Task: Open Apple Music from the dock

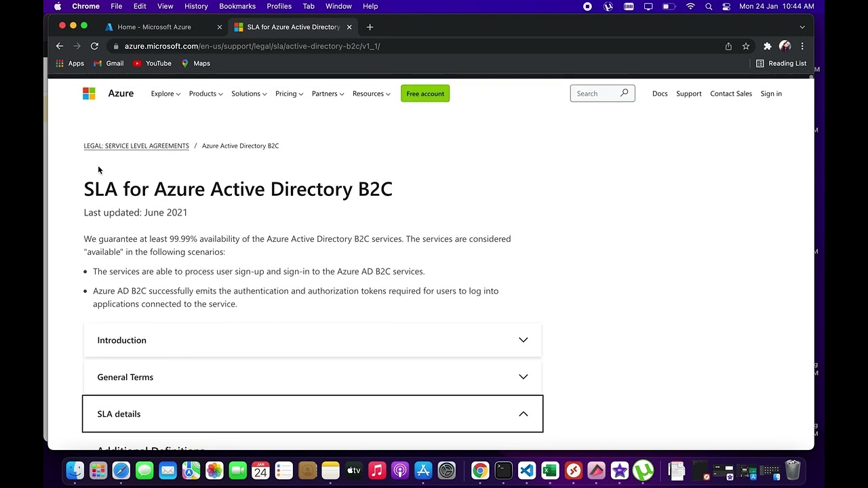Action: coord(377,470)
